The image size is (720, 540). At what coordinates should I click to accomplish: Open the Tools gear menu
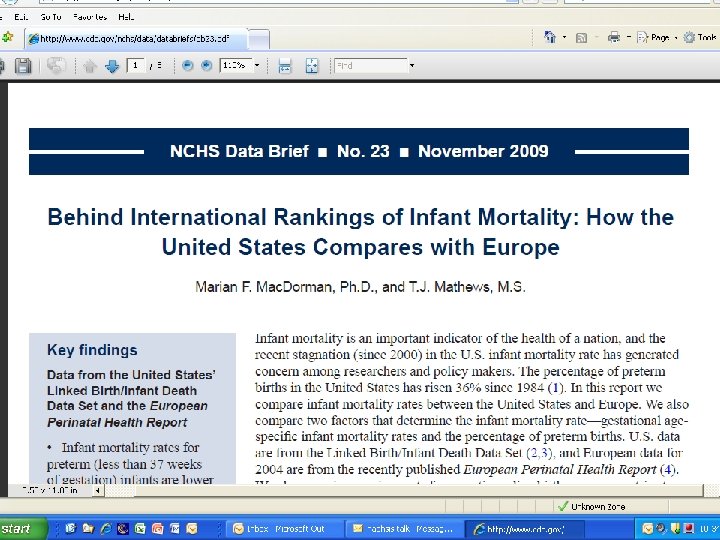(x=700, y=38)
